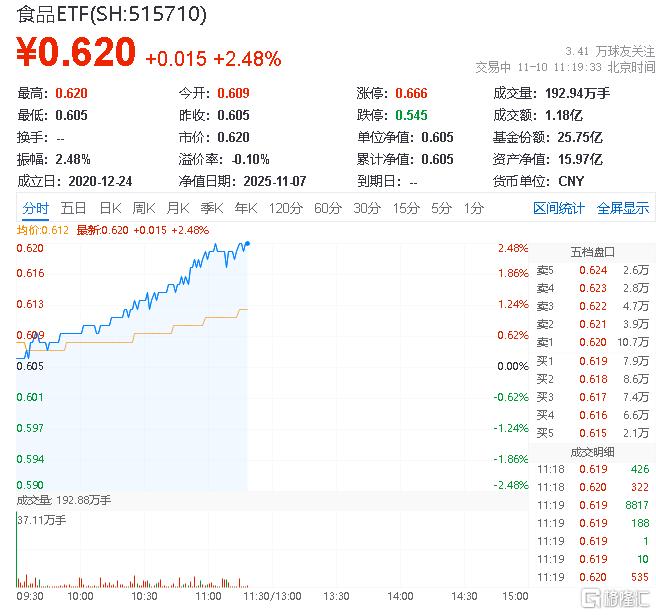The width and height of the screenshot is (656, 615).
Task: Click the 全屏显示 fullscreen link
Action: pyautogui.click(x=623, y=208)
